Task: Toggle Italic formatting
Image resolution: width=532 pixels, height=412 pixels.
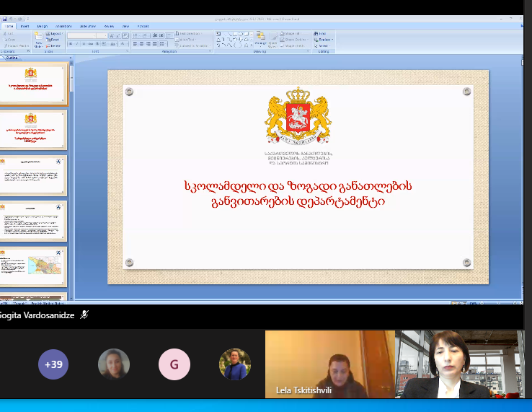Action: tap(77, 44)
